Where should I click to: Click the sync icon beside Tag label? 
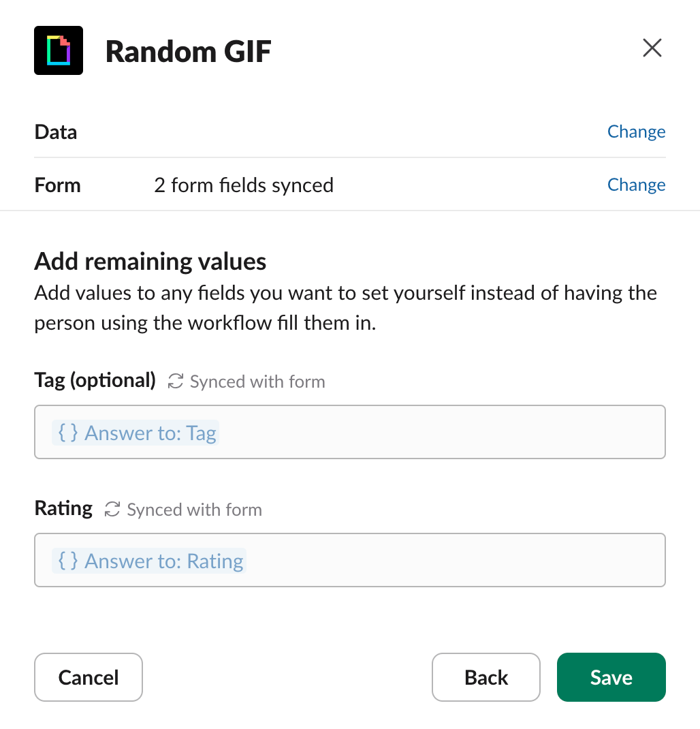point(176,382)
